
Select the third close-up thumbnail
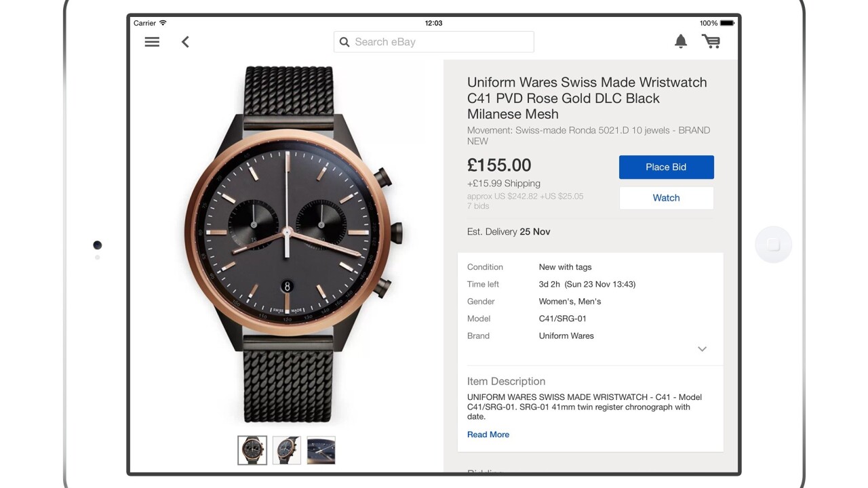pyautogui.click(x=321, y=450)
